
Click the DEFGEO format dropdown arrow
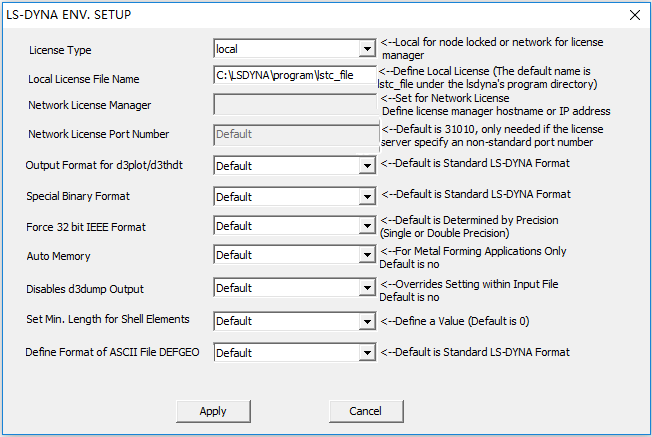(x=367, y=353)
